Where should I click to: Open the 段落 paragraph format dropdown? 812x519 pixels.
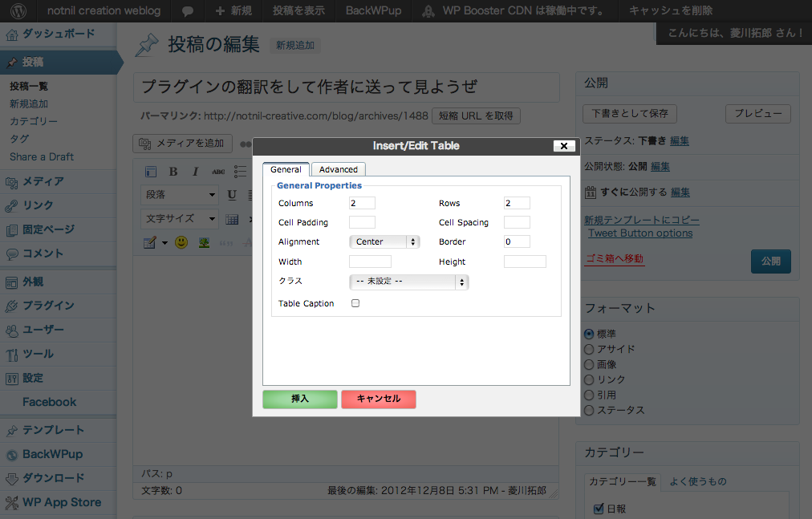coord(180,195)
